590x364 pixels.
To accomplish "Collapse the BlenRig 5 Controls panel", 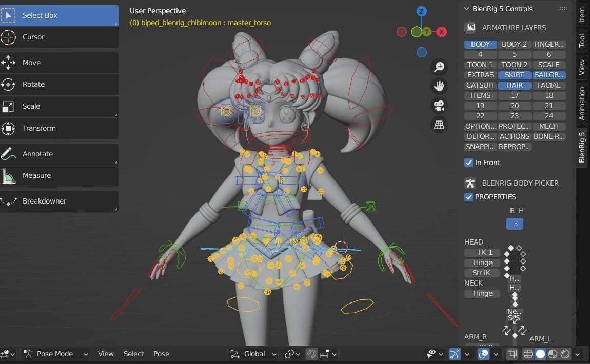I will [x=466, y=9].
